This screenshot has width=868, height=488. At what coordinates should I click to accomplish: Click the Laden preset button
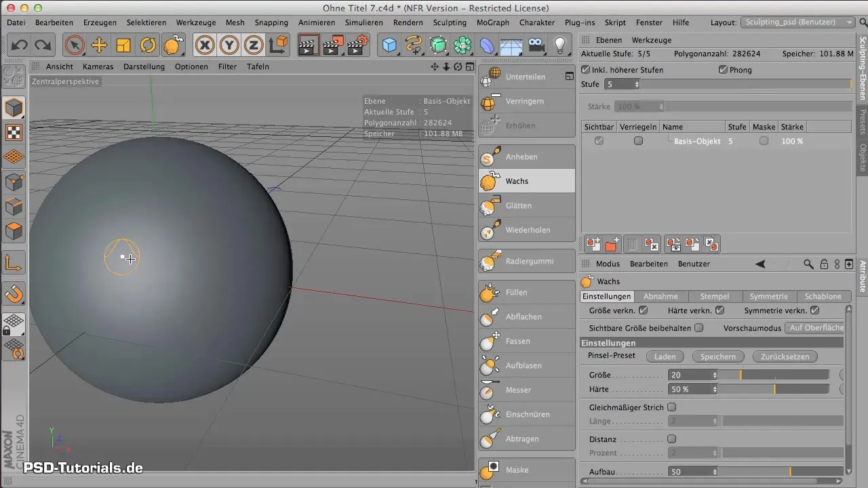(665, 357)
